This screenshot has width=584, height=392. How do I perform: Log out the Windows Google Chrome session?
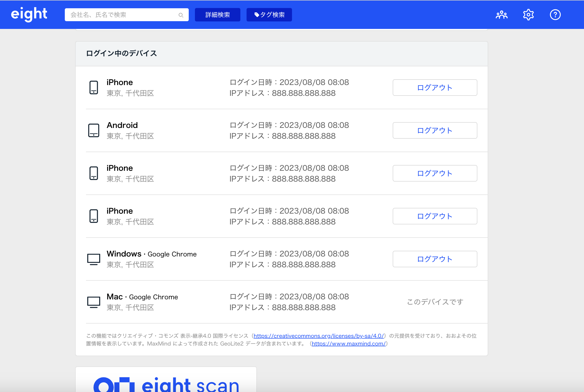tap(435, 259)
